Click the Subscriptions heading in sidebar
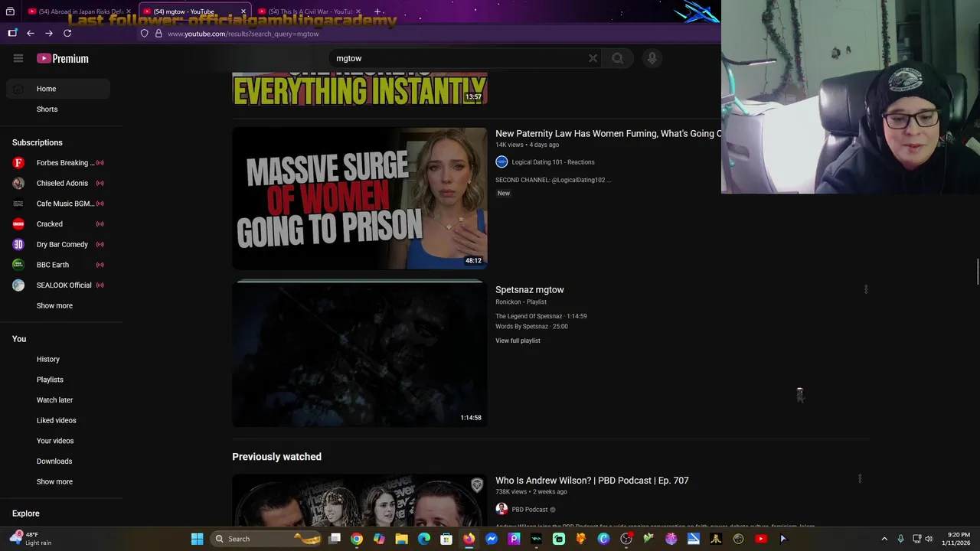The width and height of the screenshot is (980, 551). [x=38, y=142]
